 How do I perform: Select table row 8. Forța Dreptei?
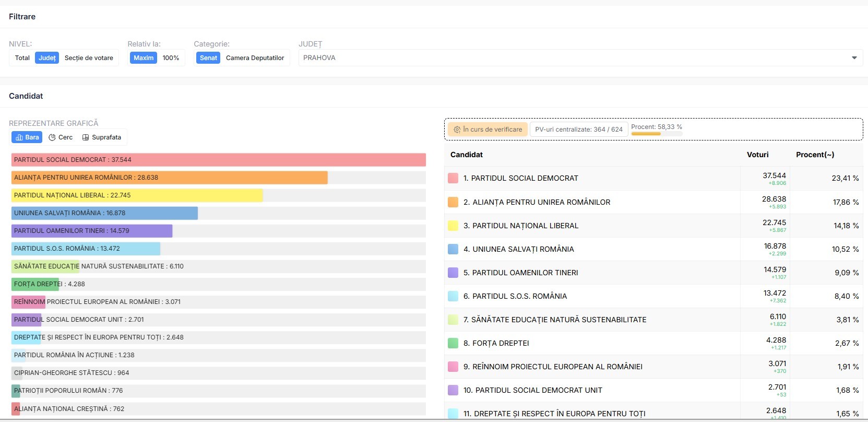click(x=653, y=343)
